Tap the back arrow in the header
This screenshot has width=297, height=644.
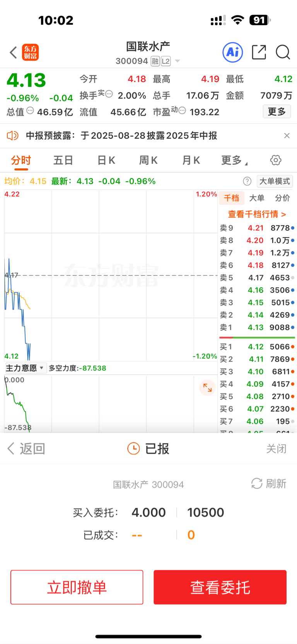[x=14, y=52]
